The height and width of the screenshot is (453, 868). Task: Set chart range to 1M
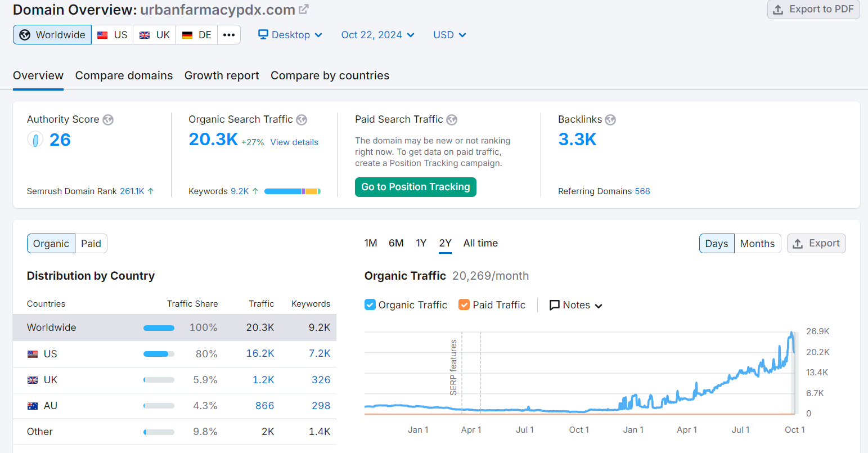[371, 243]
